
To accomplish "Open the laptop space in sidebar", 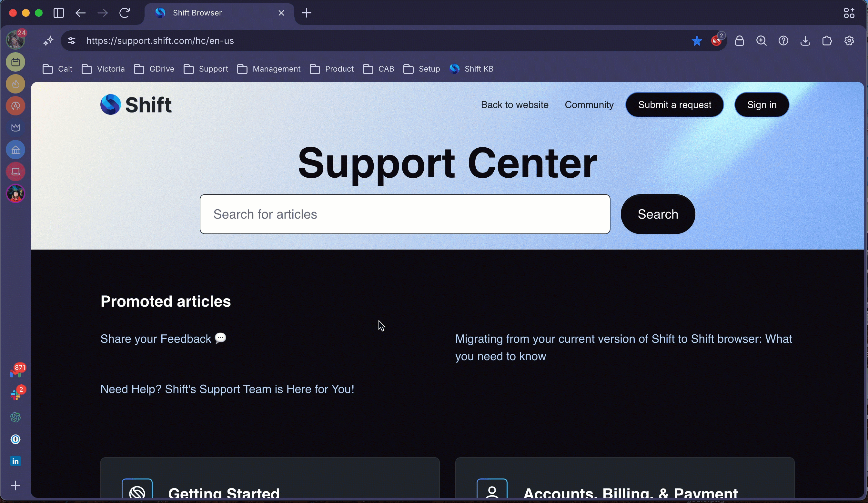I will tap(15, 172).
